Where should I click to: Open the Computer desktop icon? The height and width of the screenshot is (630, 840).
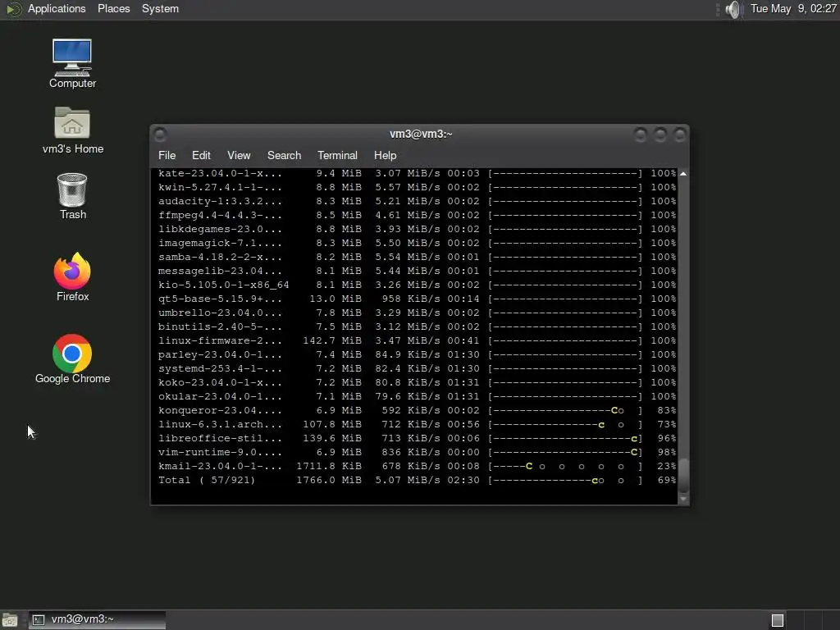(72, 63)
